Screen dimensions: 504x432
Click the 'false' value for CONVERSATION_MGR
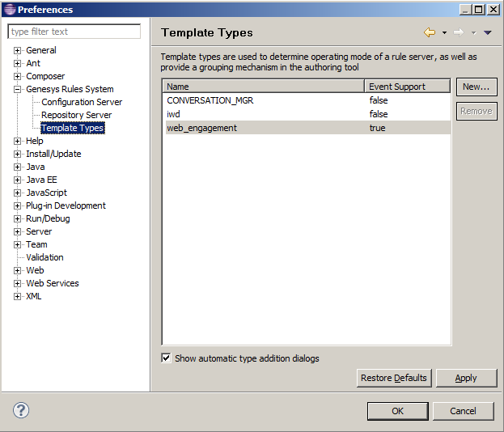pyautogui.click(x=379, y=100)
